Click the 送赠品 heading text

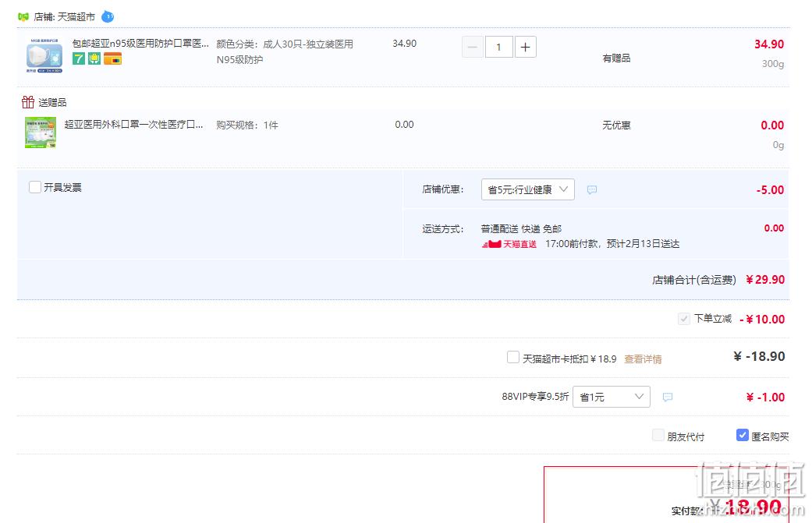click(x=52, y=102)
